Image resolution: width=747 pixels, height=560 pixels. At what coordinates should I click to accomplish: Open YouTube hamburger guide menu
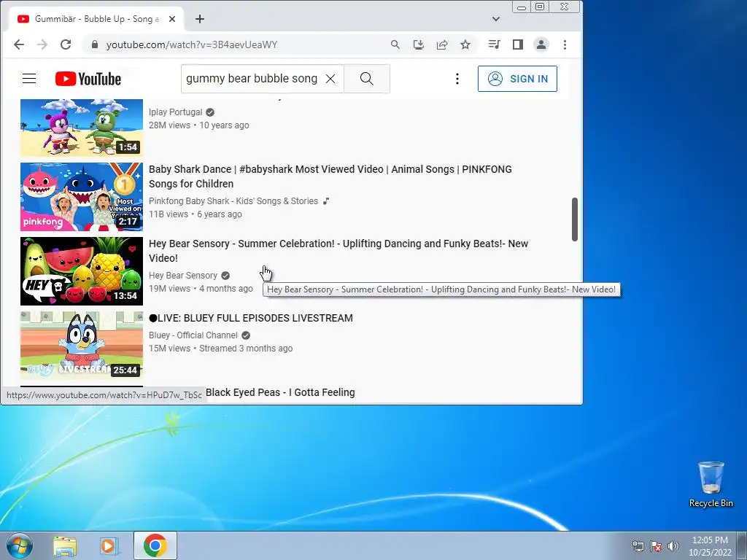click(29, 79)
